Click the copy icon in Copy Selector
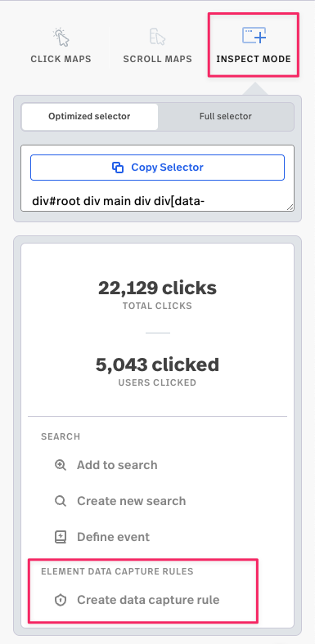Screen dimensions: 315x644 (x=118, y=168)
